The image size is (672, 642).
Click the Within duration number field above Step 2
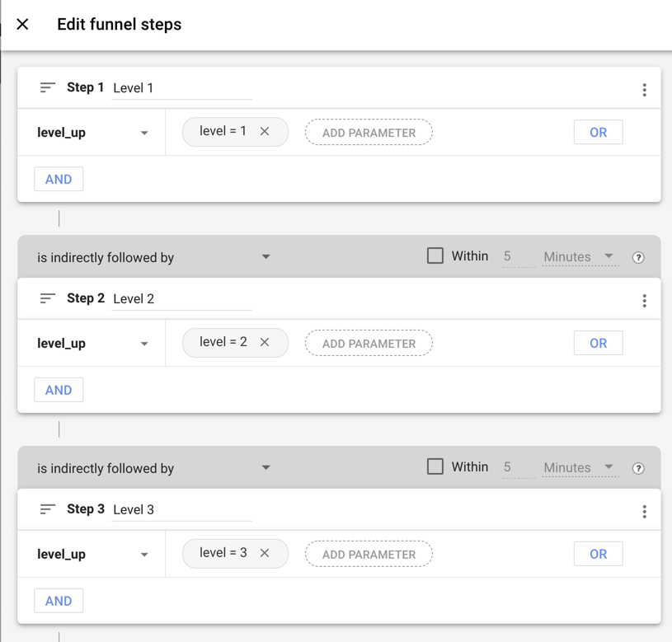pyautogui.click(x=518, y=257)
